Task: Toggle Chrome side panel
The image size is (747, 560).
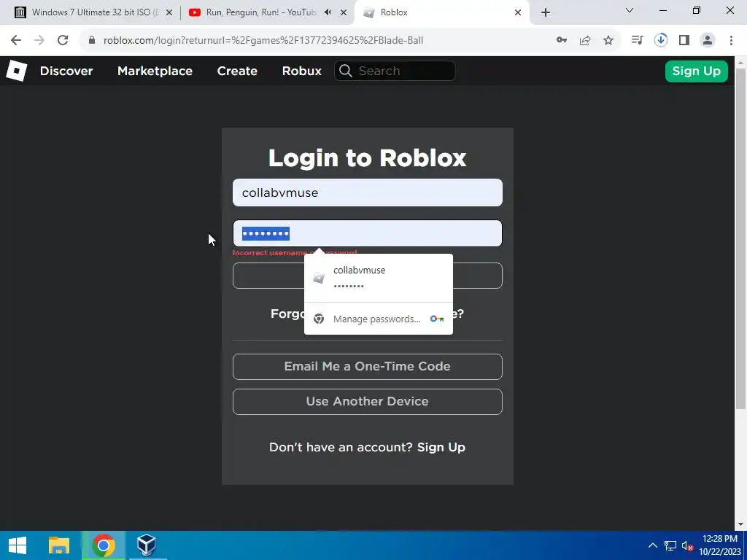Action: 684,41
